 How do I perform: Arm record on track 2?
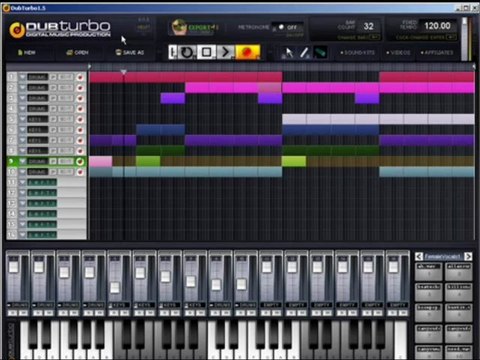[x=80, y=88]
